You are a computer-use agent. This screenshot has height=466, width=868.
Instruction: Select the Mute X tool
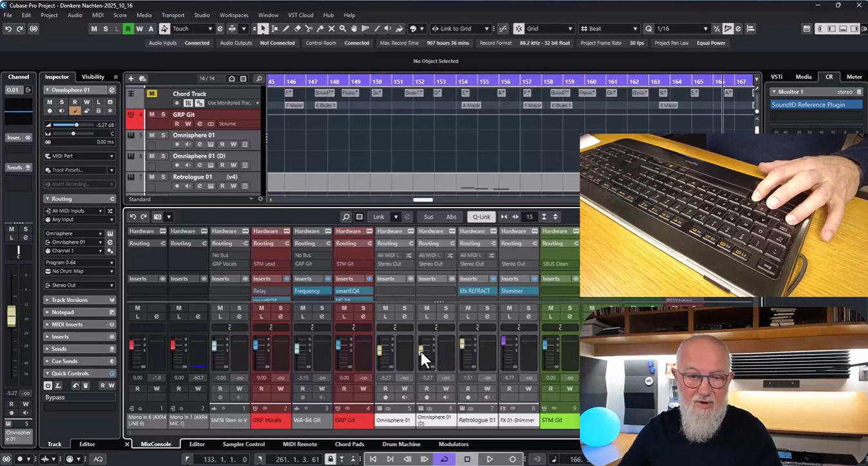click(x=331, y=29)
